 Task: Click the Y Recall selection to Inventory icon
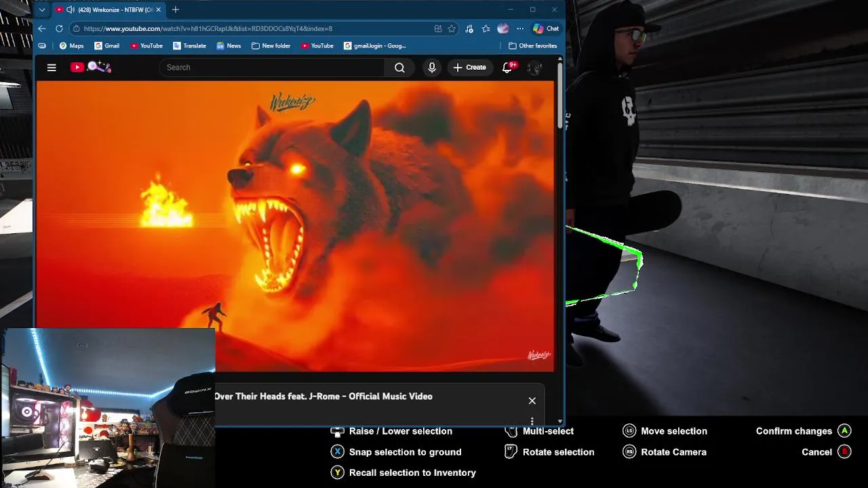pyautogui.click(x=337, y=472)
